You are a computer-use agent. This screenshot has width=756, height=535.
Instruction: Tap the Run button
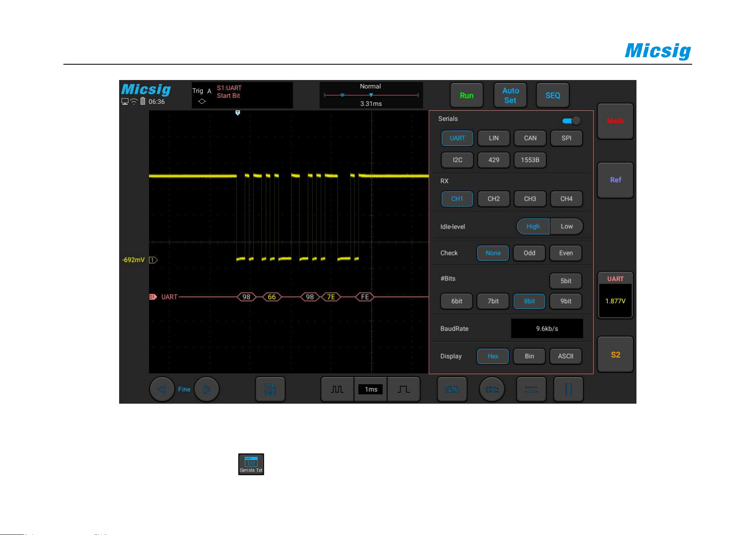click(466, 95)
